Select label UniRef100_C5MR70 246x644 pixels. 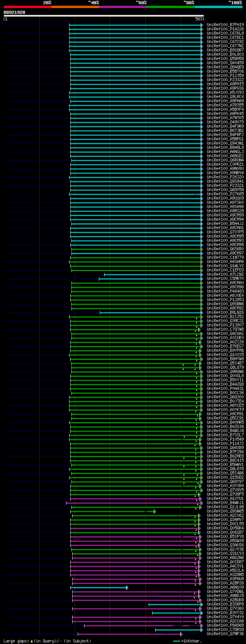[x=225, y=278]
